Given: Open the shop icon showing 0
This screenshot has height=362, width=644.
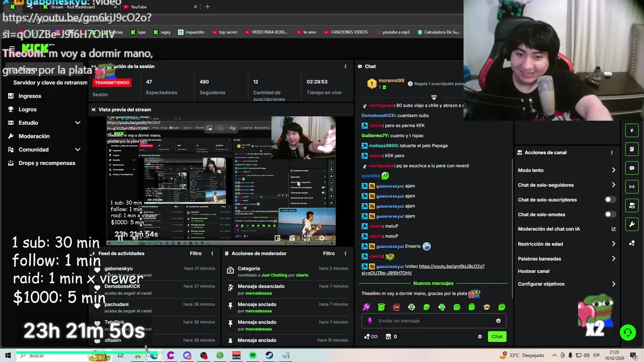Looking at the screenshot, I should tap(391, 336).
